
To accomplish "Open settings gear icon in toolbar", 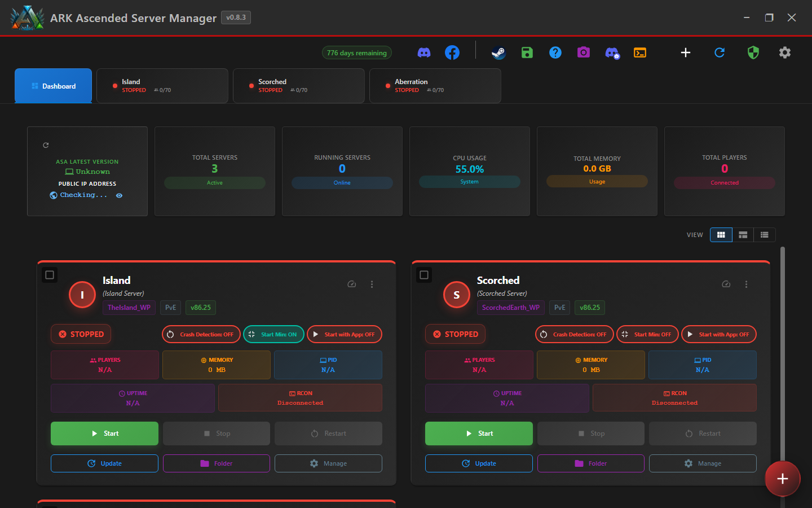I will [x=785, y=52].
